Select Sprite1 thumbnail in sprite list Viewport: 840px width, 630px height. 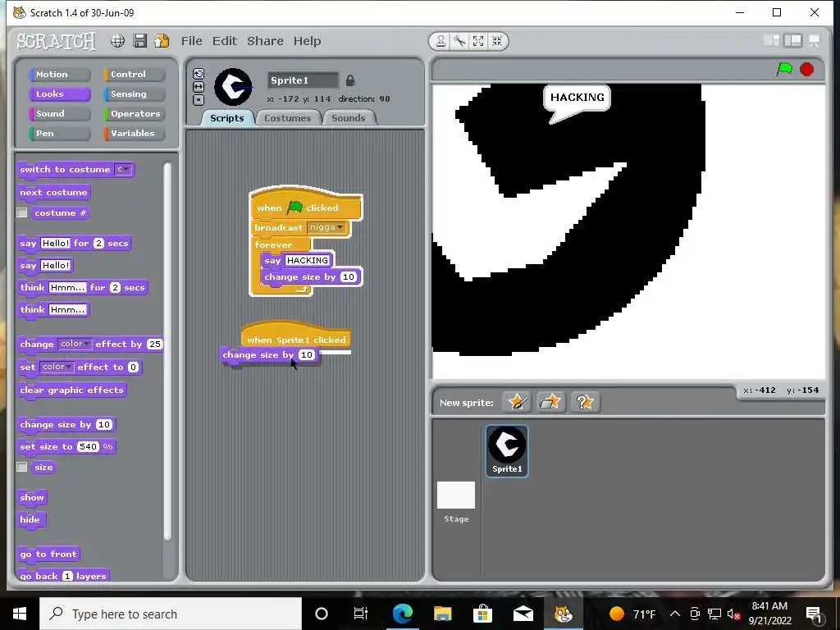507,450
